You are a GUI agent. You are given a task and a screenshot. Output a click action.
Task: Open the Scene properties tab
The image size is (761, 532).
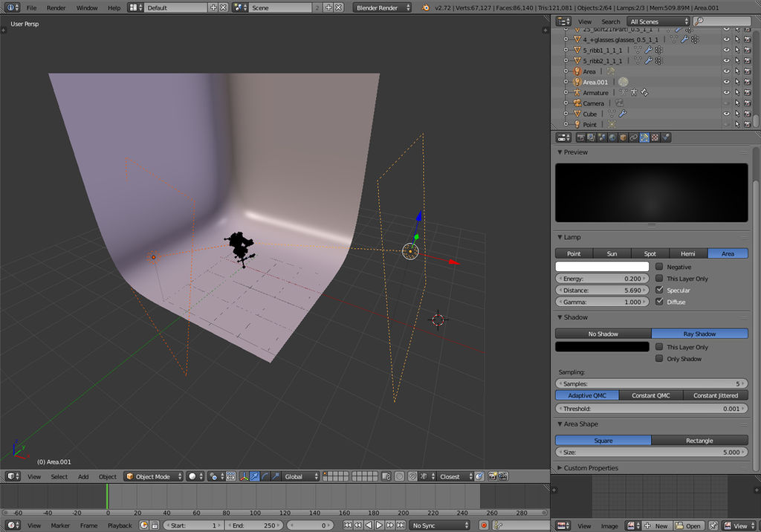point(602,138)
